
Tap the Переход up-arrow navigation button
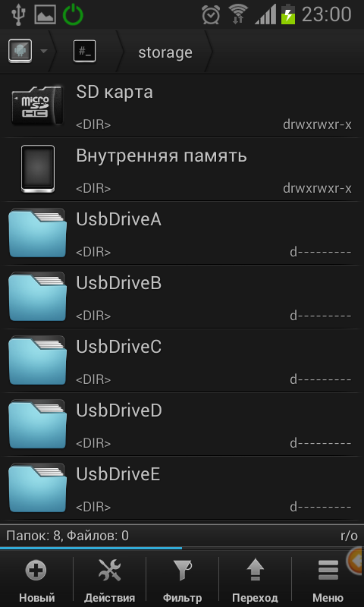click(x=255, y=579)
